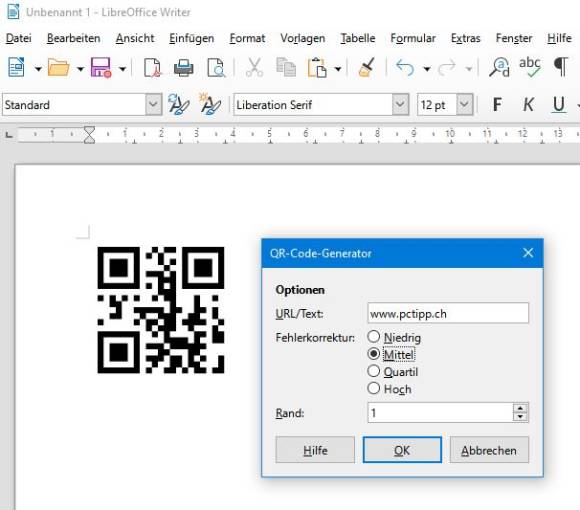Click the Undo arrow icon
This screenshot has height=510, width=580.
coord(405,68)
